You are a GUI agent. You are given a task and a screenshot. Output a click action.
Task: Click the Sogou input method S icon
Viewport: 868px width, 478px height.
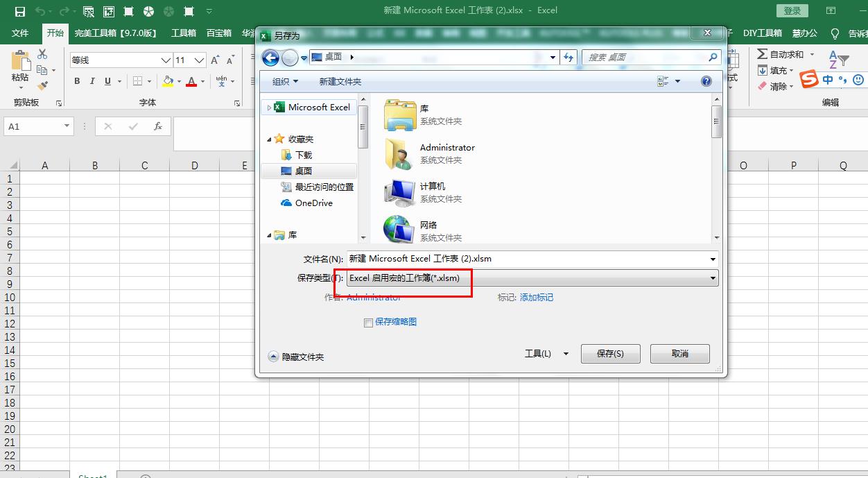pyautogui.click(x=809, y=80)
